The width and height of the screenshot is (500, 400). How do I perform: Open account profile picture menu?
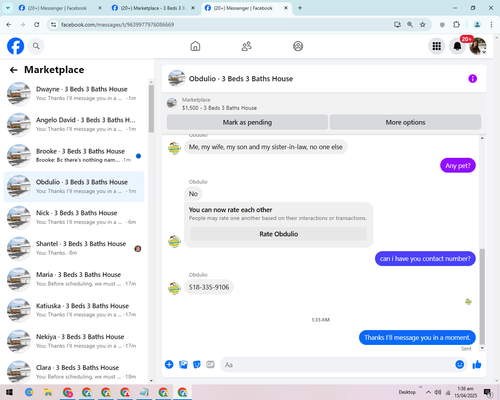478,46
